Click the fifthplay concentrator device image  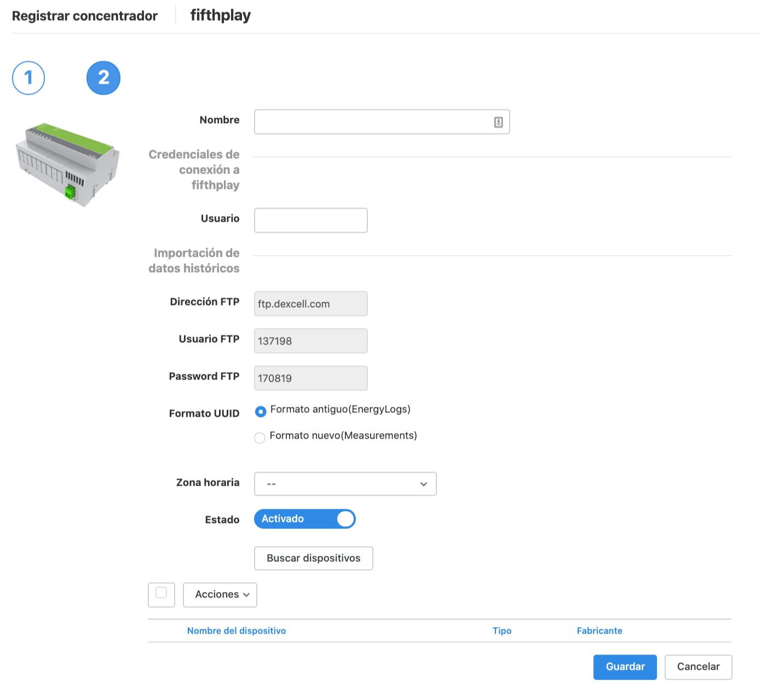pyautogui.click(x=67, y=165)
